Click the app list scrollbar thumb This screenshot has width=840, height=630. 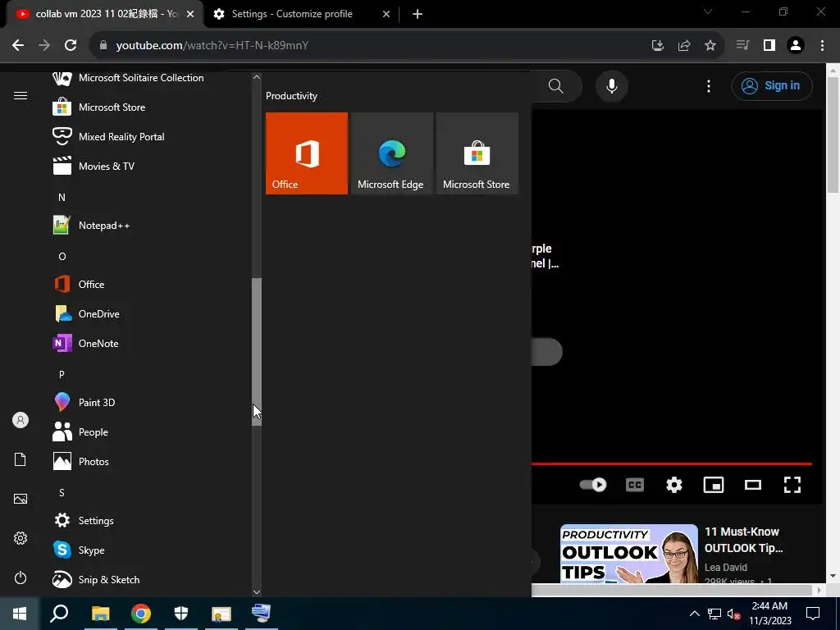click(257, 352)
